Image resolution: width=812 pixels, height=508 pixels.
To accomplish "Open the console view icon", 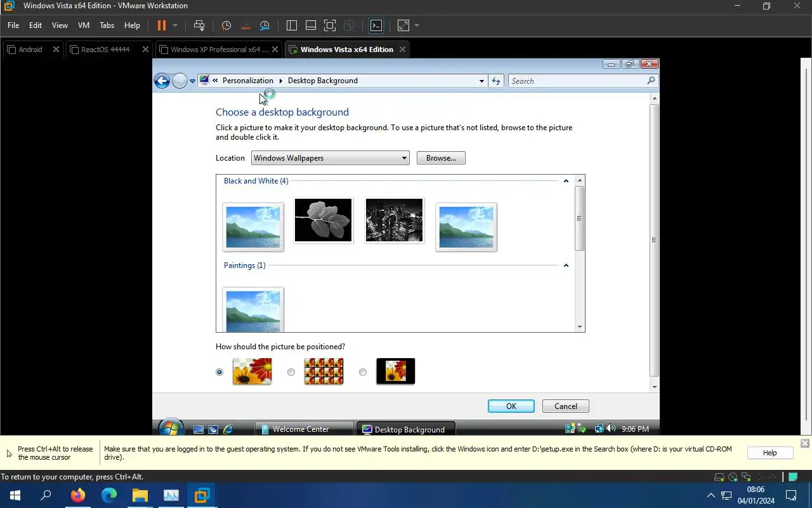I will 376,25.
